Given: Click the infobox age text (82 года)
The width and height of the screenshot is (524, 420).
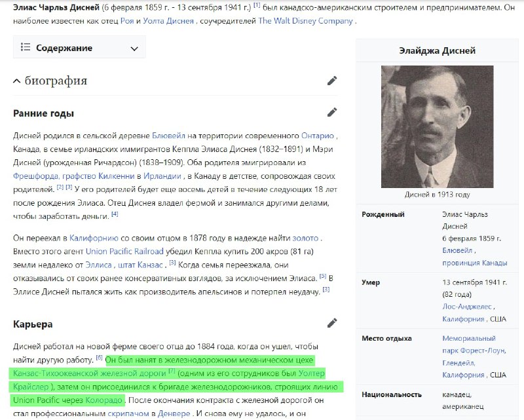Looking at the screenshot, I should click(x=457, y=295).
